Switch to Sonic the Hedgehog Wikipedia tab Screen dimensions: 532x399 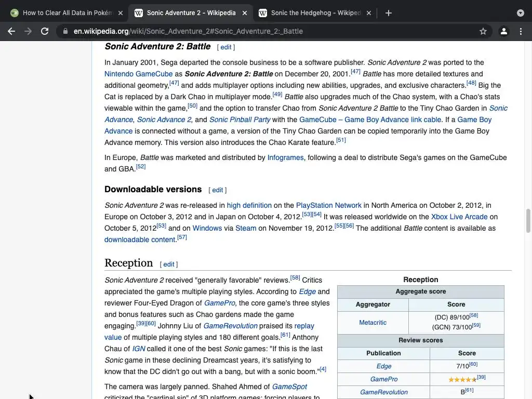coord(315,13)
